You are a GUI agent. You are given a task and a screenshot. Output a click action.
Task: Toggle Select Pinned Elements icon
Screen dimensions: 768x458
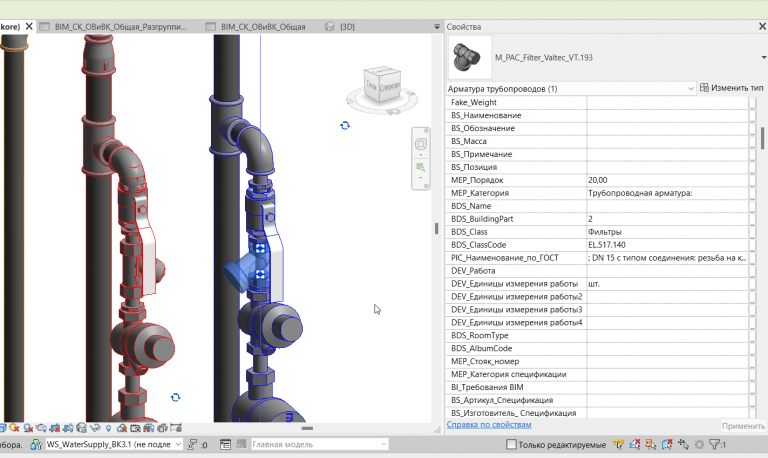650,444
